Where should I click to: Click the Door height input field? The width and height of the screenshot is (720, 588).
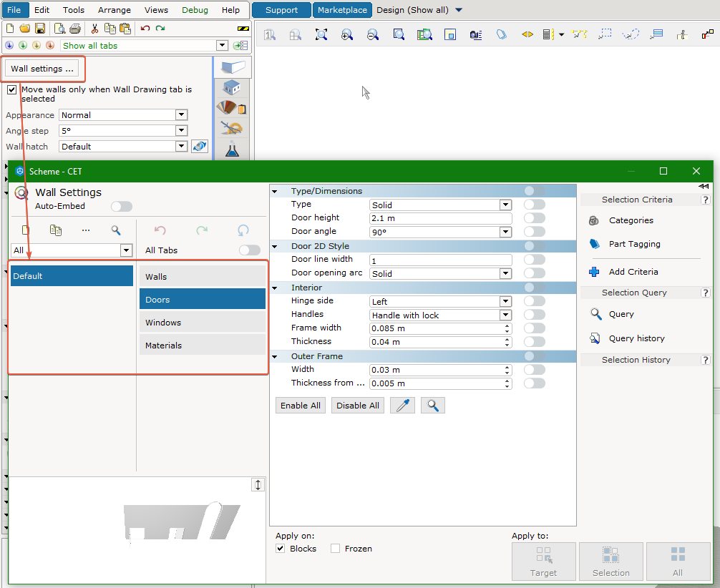(440, 218)
